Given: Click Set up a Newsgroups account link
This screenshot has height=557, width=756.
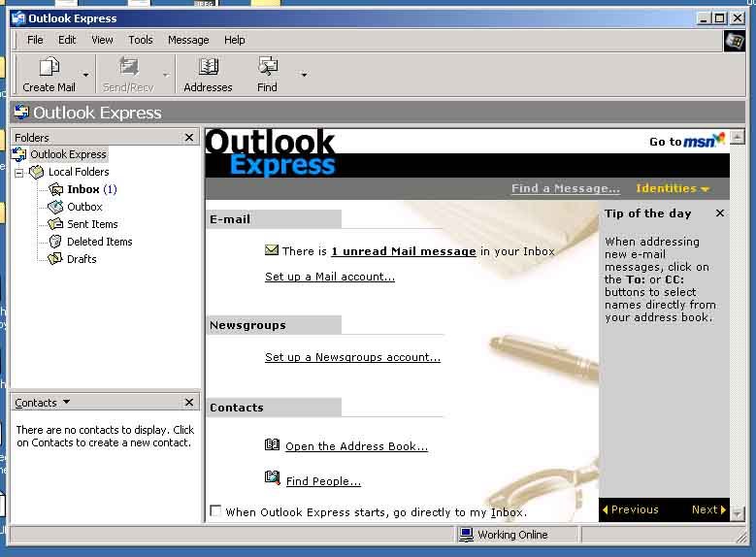Looking at the screenshot, I should coord(352,357).
